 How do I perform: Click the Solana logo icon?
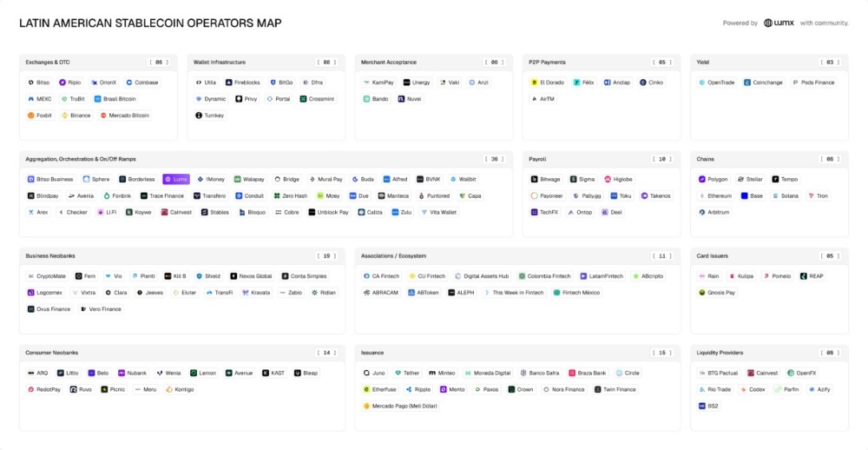(775, 196)
